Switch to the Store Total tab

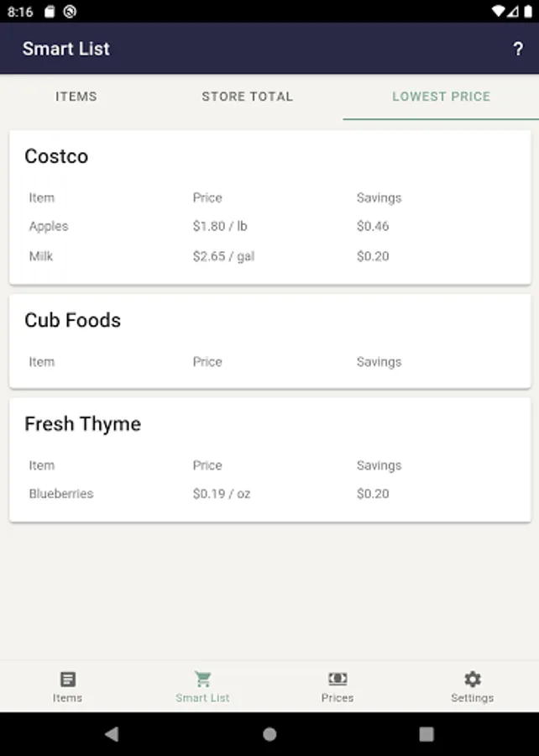[247, 97]
